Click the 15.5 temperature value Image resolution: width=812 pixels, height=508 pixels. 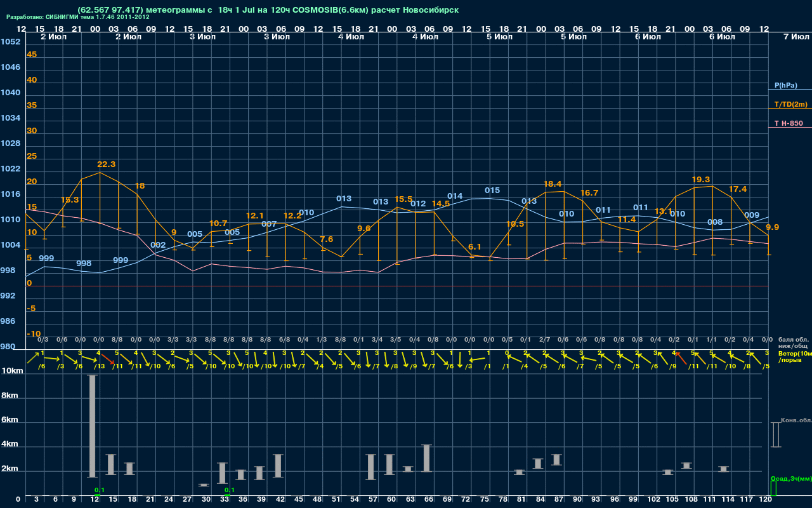403,199
